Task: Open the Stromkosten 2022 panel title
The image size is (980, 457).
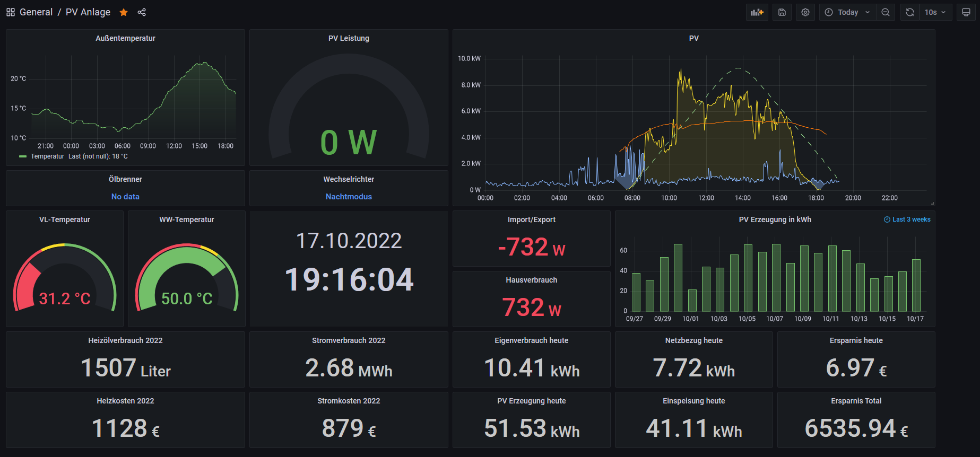Action: click(349, 401)
